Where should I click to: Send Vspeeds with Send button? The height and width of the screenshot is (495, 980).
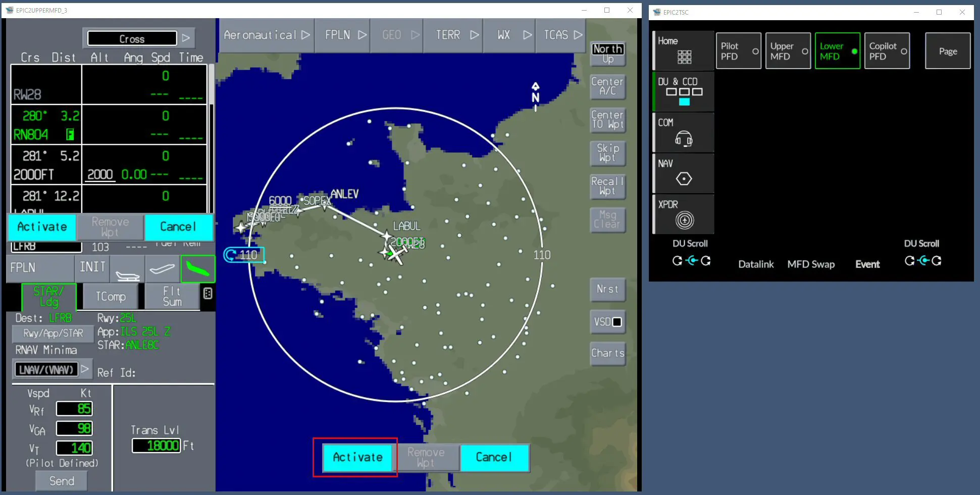(x=62, y=481)
